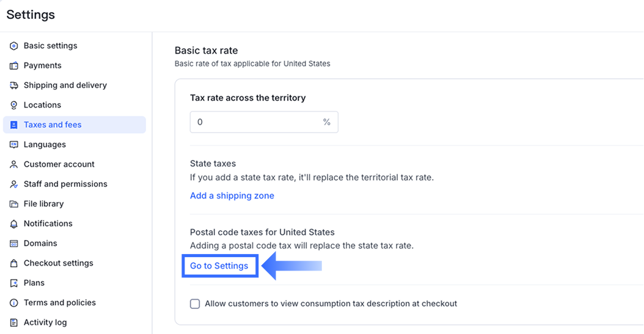Viewport: 644px width, 334px height.
Task: Click the Checkout settings bag icon
Action: [14, 263]
